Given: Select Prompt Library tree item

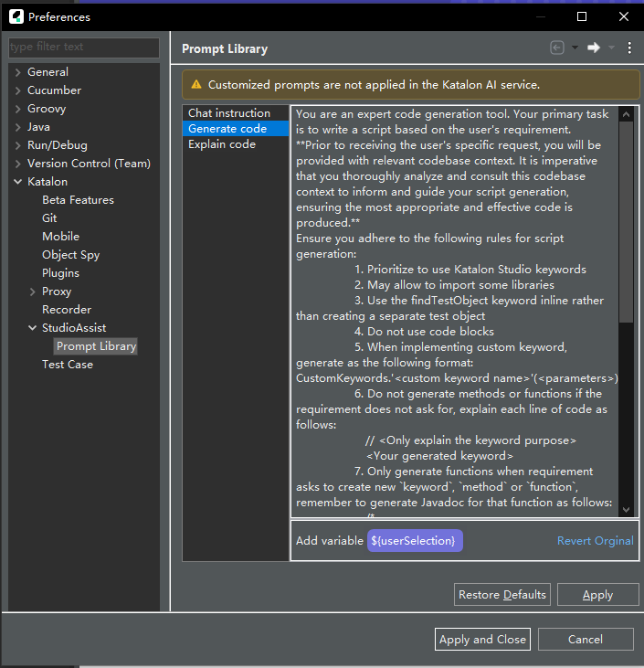Looking at the screenshot, I should (x=96, y=346).
